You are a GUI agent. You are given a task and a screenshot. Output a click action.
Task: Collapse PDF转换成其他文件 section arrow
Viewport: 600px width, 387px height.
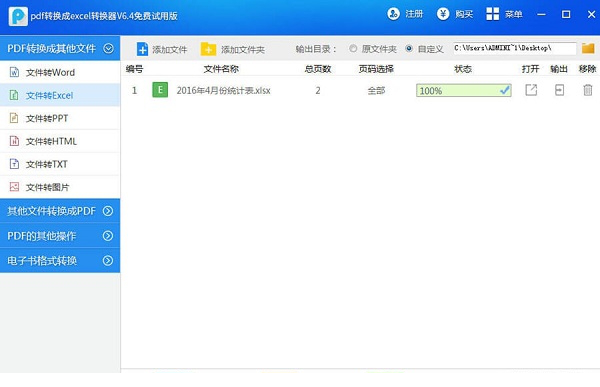pos(108,49)
